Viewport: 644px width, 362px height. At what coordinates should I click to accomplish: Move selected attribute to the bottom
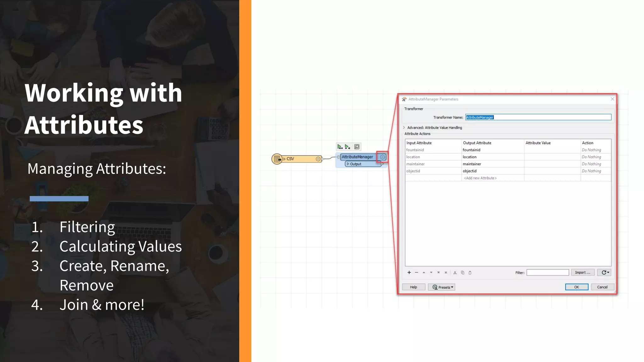tap(446, 272)
